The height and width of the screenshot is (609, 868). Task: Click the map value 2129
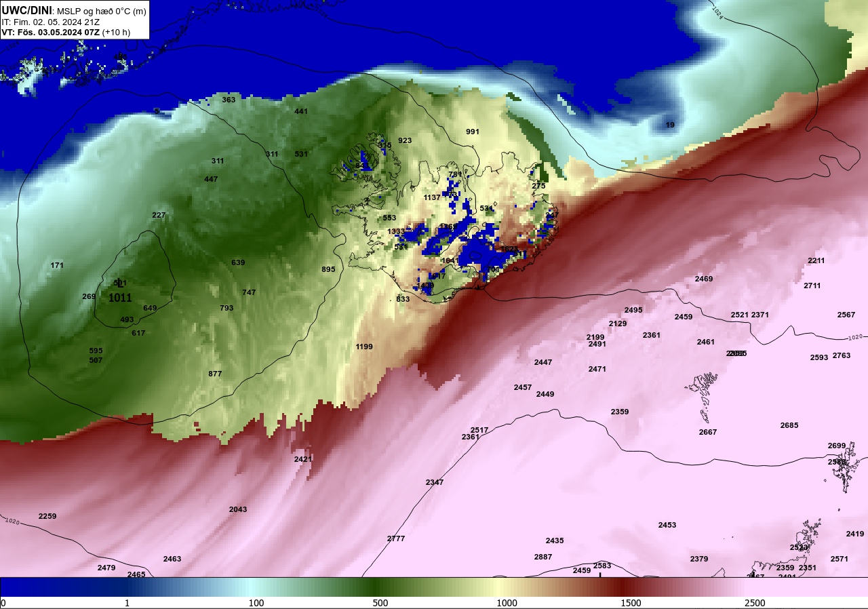tap(618, 323)
